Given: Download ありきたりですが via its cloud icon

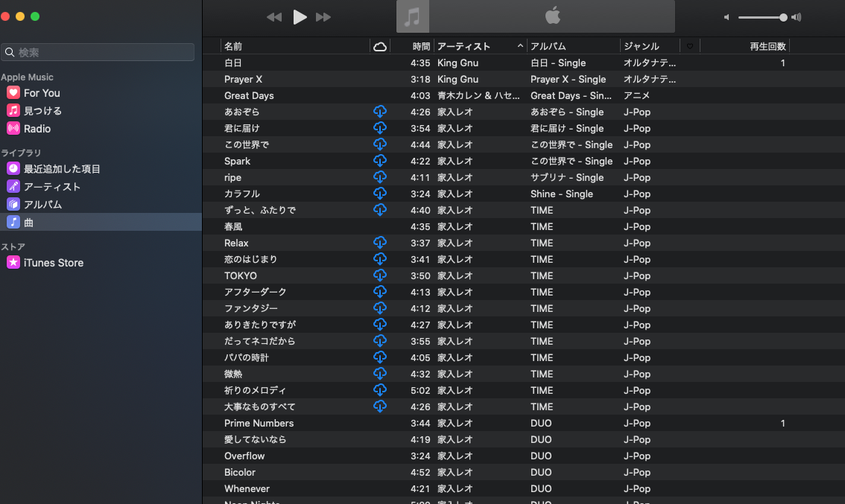Looking at the screenshot, I should coord(380,325).
